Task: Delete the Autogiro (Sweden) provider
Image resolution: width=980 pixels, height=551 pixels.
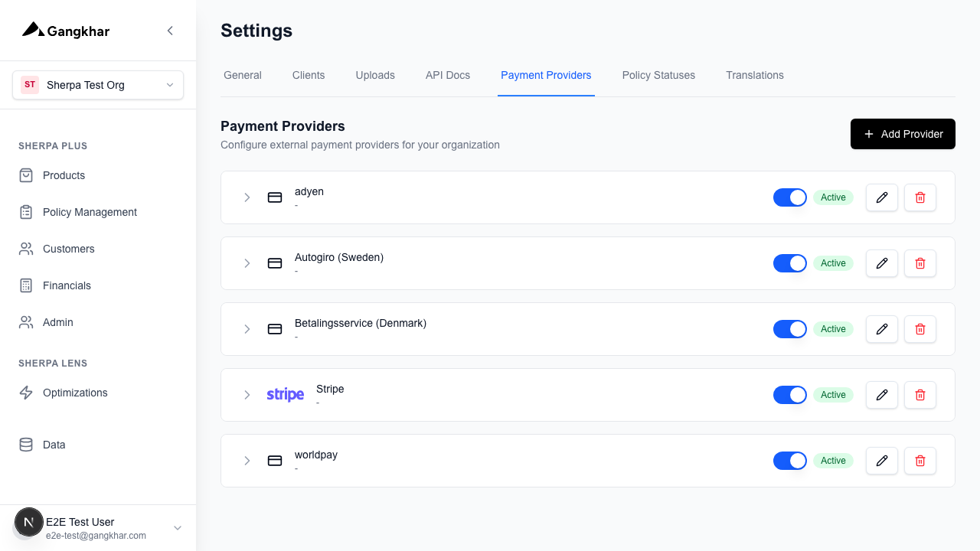Action: [x=920, y=263]
